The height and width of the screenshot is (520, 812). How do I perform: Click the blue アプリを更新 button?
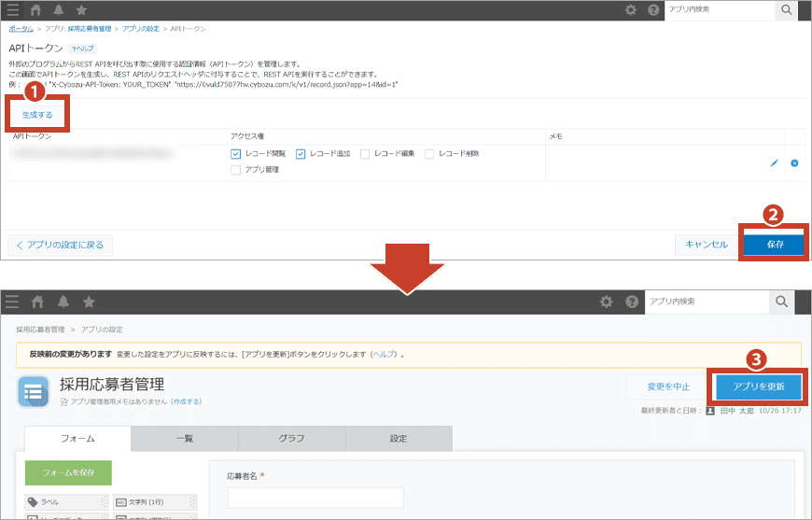[x=759, y=386]
